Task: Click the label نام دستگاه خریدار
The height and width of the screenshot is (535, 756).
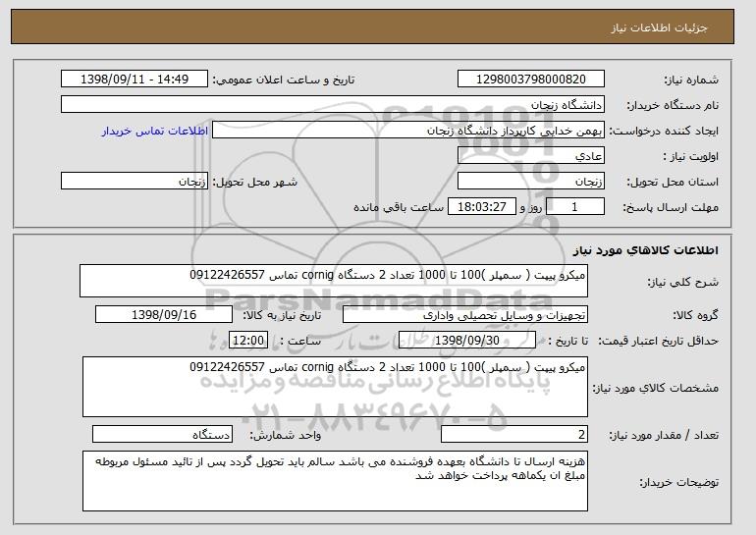Action: coord(673,105)
